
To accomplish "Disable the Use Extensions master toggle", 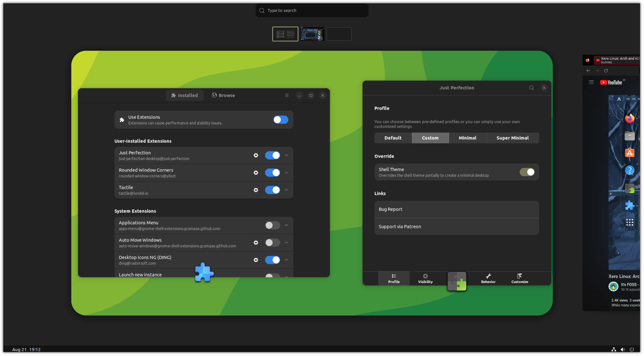I will tap(281, 120).
